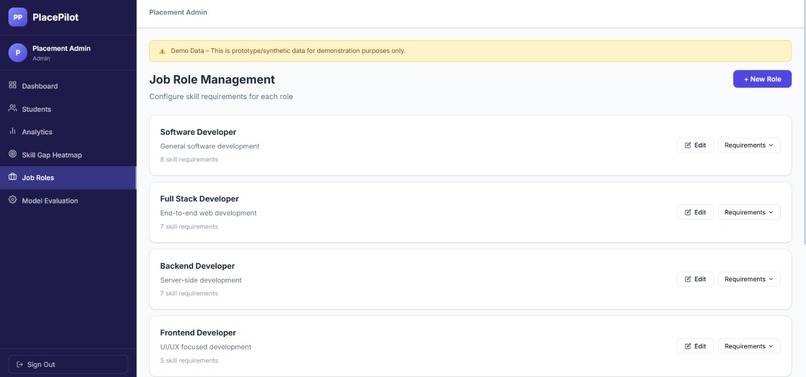Click the Software Developer role title
The width and height of the screenshot is (806, 377).
tap(198, 132)
